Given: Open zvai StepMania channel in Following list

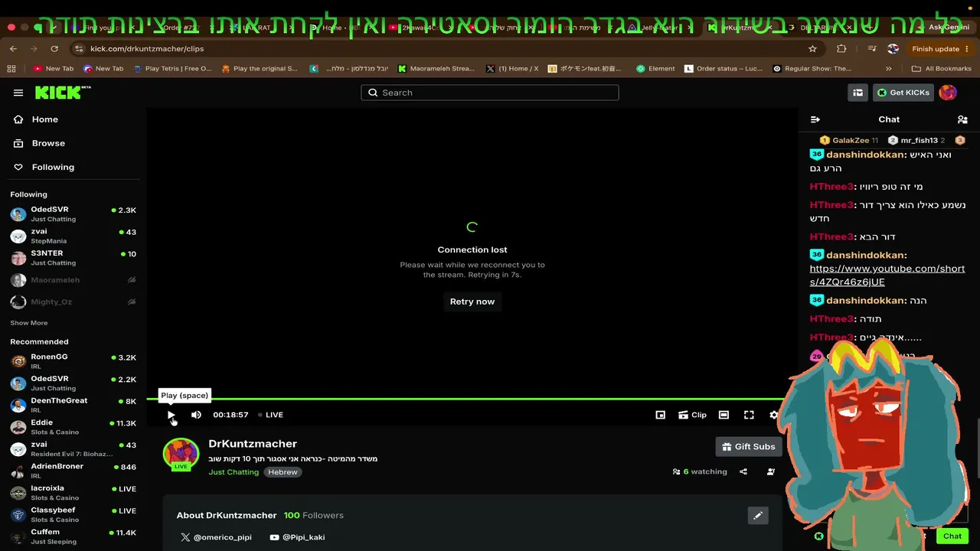Looking at the screenshot, I should (x=73, y=236).
